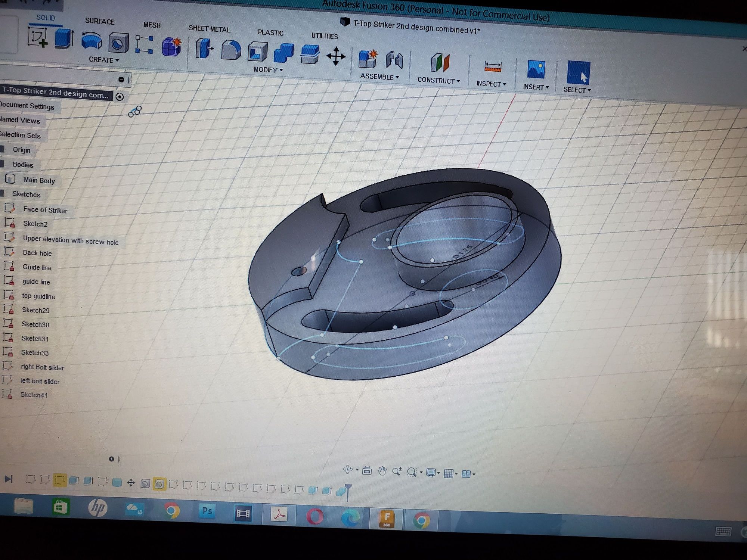Toggle the Sketch2 sketch visibility icon
The height and width of the screenshot is (560, 747).
(9, 223)
